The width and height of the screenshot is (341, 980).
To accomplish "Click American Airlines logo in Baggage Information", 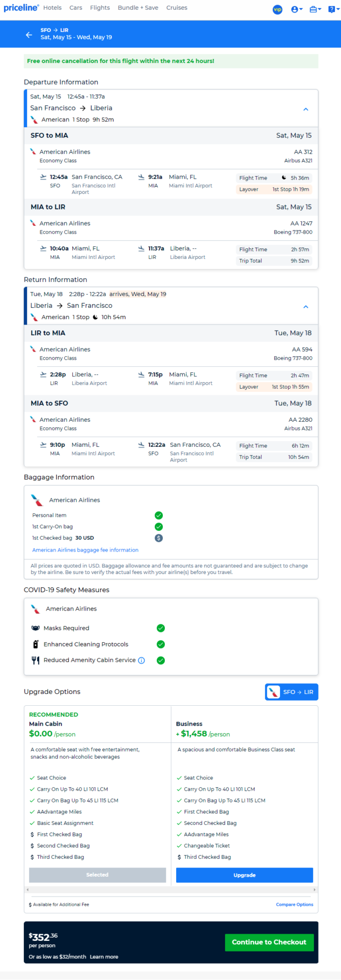I will click(37, 500).
